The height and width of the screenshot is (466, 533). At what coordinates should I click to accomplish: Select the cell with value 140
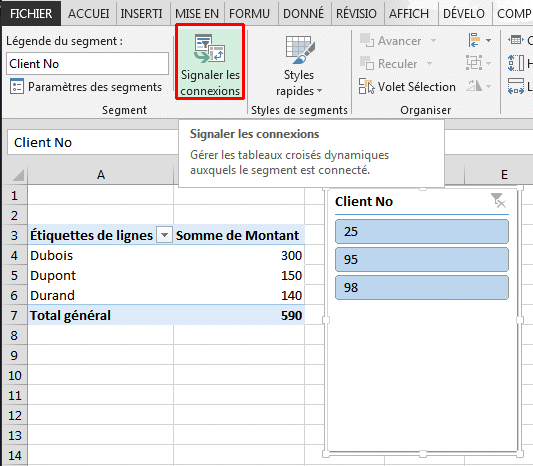(x=239, y=295)
